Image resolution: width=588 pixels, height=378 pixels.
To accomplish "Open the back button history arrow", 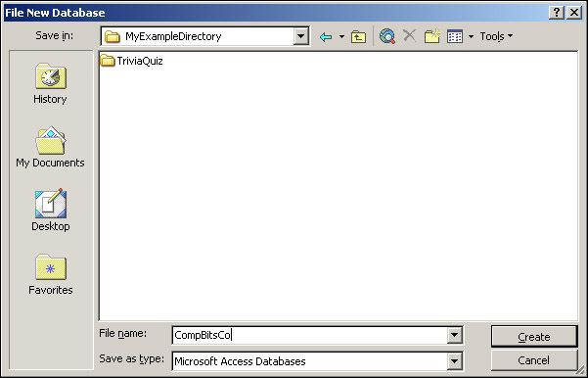I will [341, 37].
